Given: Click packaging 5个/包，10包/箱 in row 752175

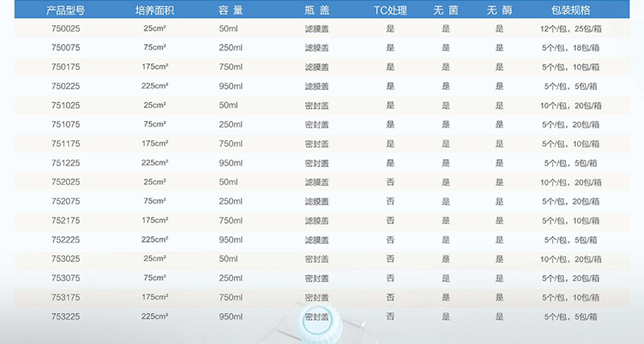Looking at the screenshot, I should [571, 221].
